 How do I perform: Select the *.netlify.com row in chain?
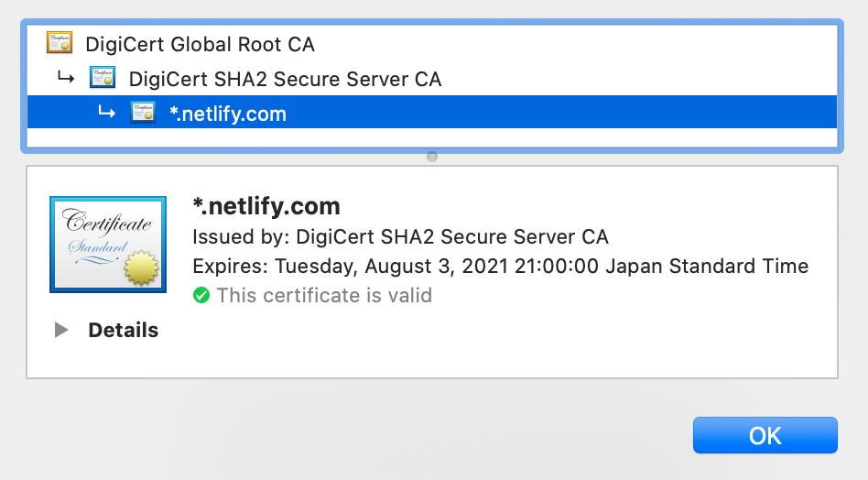tap(432, 113)
